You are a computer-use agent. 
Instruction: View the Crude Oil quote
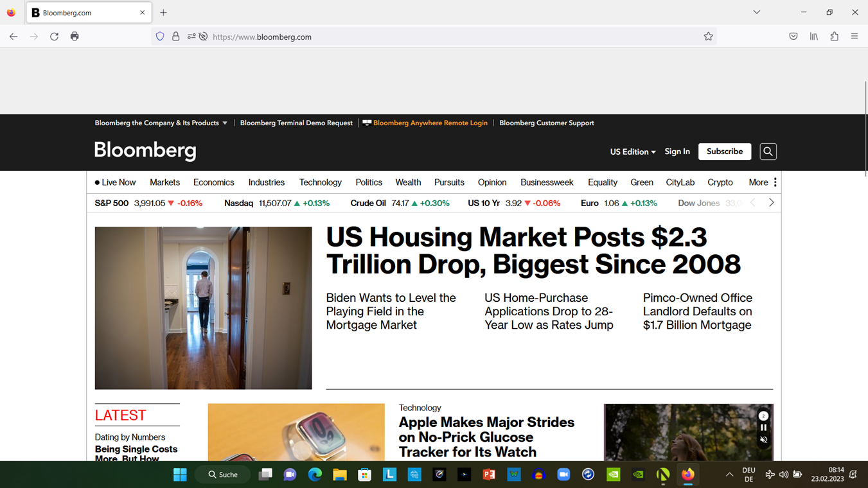tap(400, 203)
